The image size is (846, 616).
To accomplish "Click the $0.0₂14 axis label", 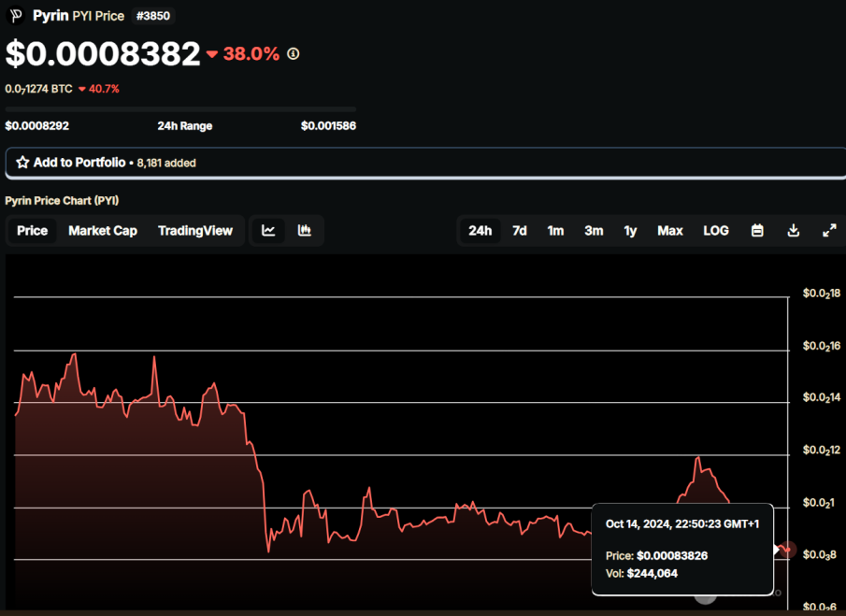I will pos(821,397).
